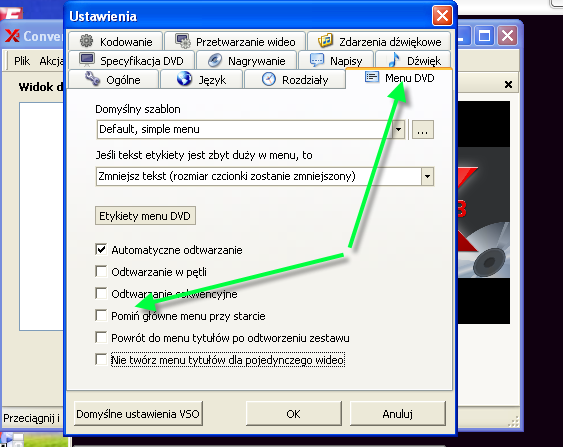
Task: Click the clock icon of Rozdziały
Action: (269, 79)
